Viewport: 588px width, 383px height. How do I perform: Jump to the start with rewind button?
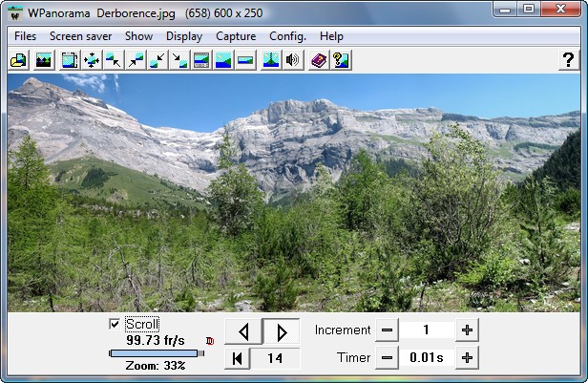238,358
